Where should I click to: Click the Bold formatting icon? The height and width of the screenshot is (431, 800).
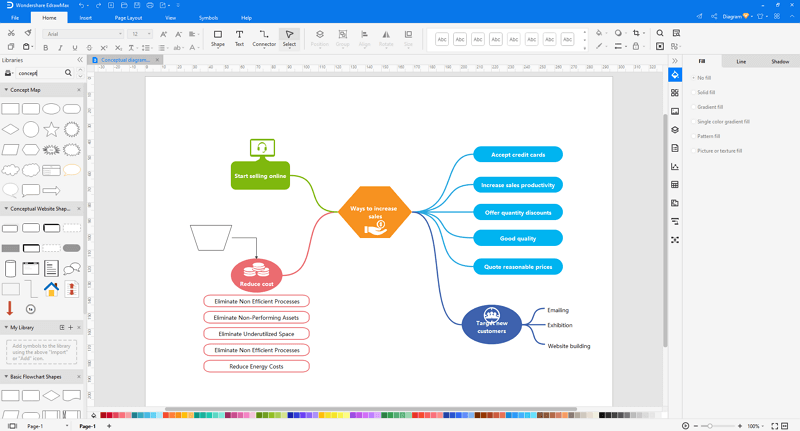pos(46,47)
